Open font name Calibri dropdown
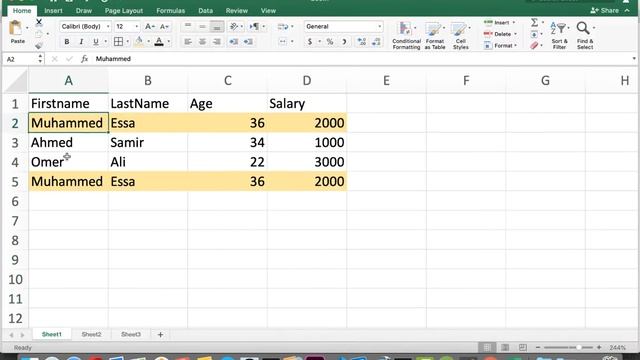 (108, 27)
